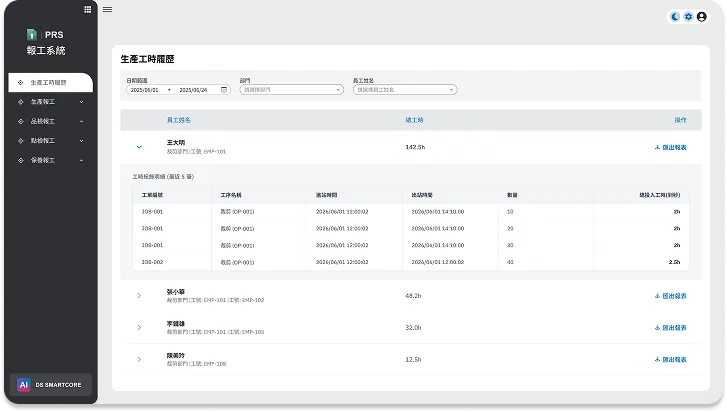Open the 員工姓名 employee name dropdown
Viewport: 727px width, 412px height.
(x=405, y=90)
